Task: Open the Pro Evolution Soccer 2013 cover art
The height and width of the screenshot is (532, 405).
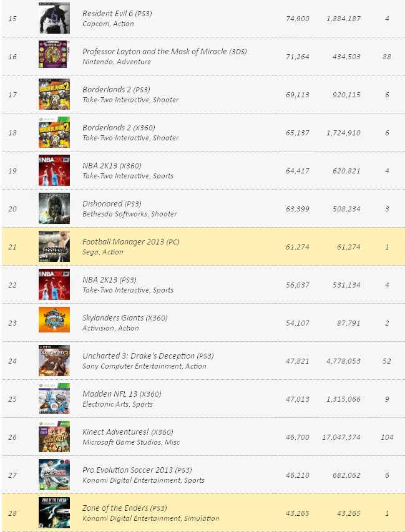Action: coord(54,475)
